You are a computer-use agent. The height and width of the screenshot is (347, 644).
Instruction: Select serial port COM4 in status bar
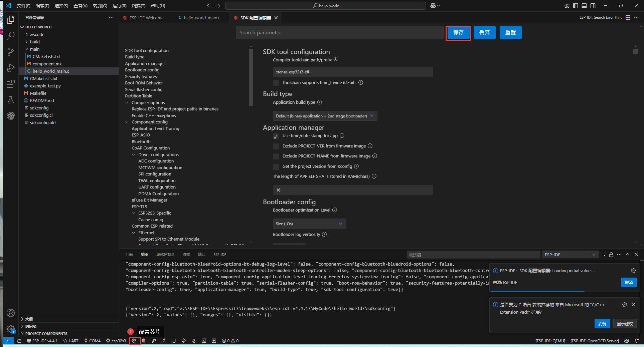[x=93, y=341]
